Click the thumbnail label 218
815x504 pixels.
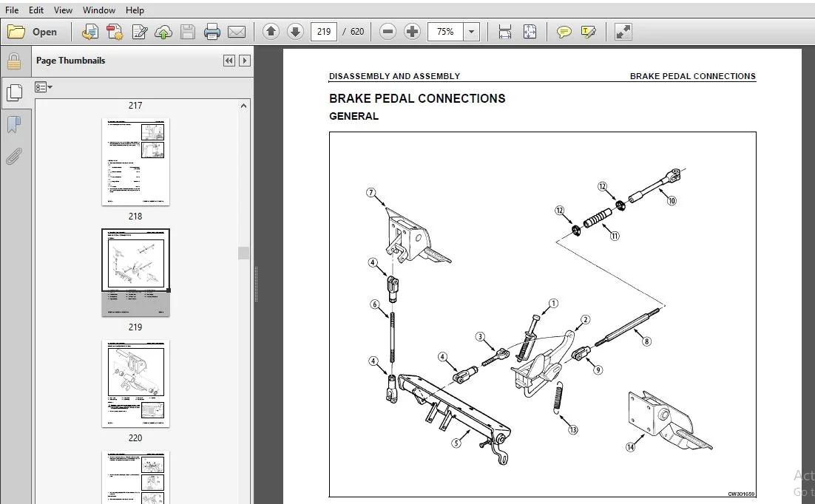point(135,216)
